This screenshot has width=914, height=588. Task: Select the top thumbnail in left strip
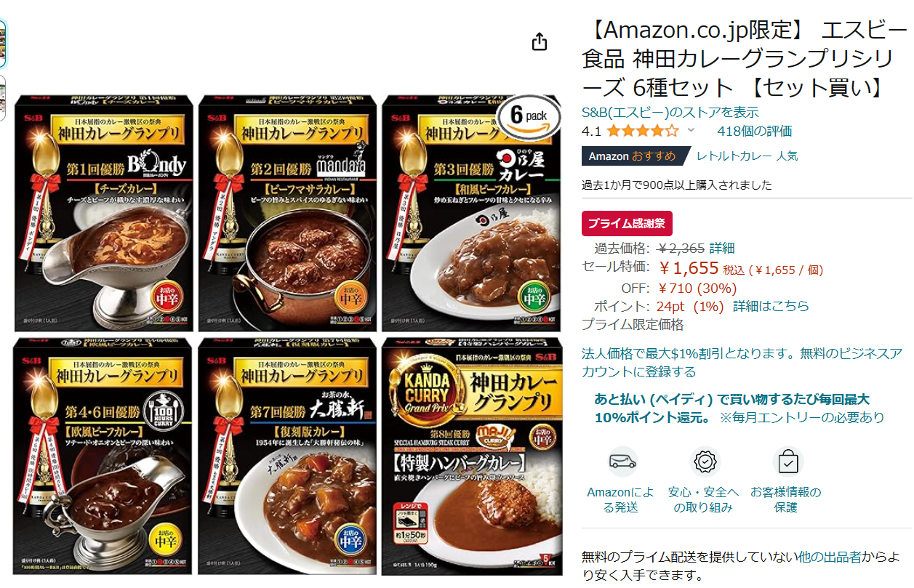pos(2,41)
